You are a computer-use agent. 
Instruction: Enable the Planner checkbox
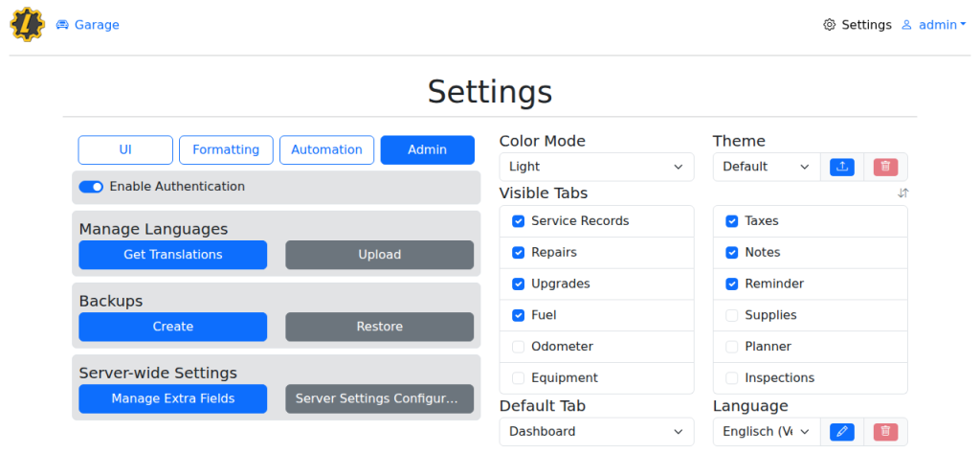coord(732,347)
